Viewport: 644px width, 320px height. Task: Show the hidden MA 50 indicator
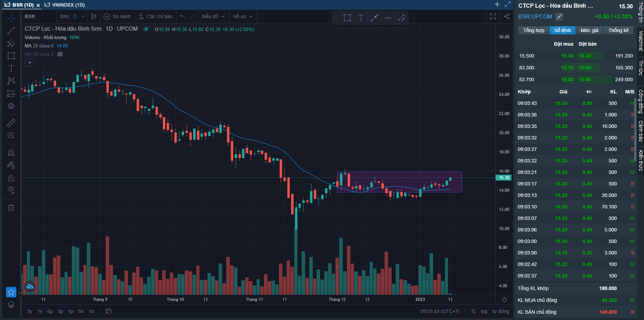tap(60, 54)
